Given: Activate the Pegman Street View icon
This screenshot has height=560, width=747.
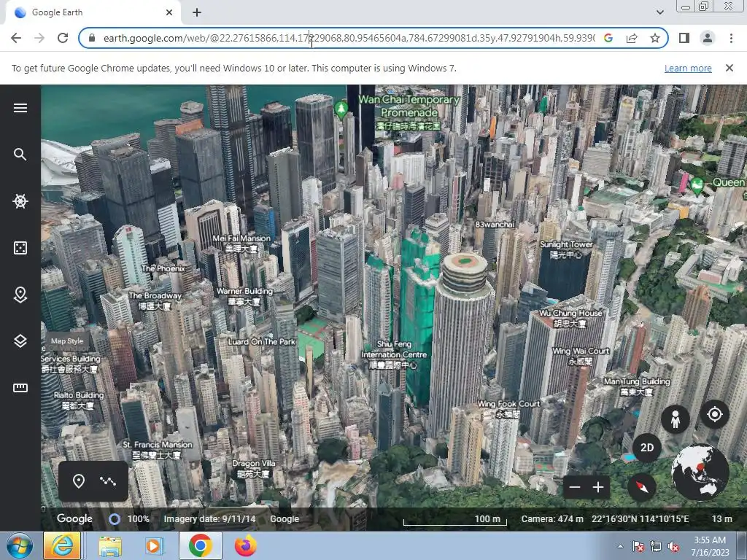Looking at the screenshot, I should [675, 419].
